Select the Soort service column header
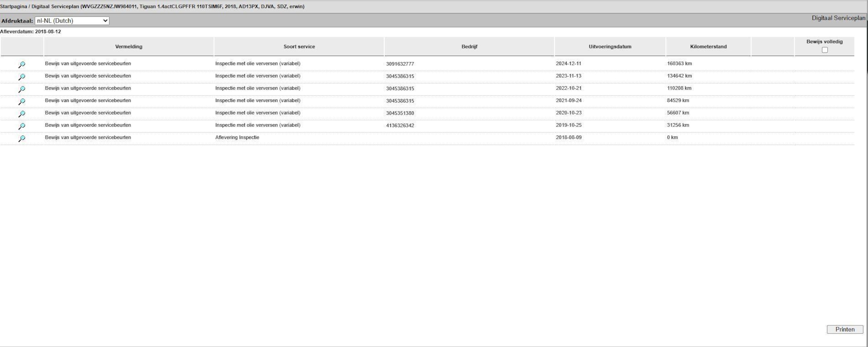 tap(299, 47)
